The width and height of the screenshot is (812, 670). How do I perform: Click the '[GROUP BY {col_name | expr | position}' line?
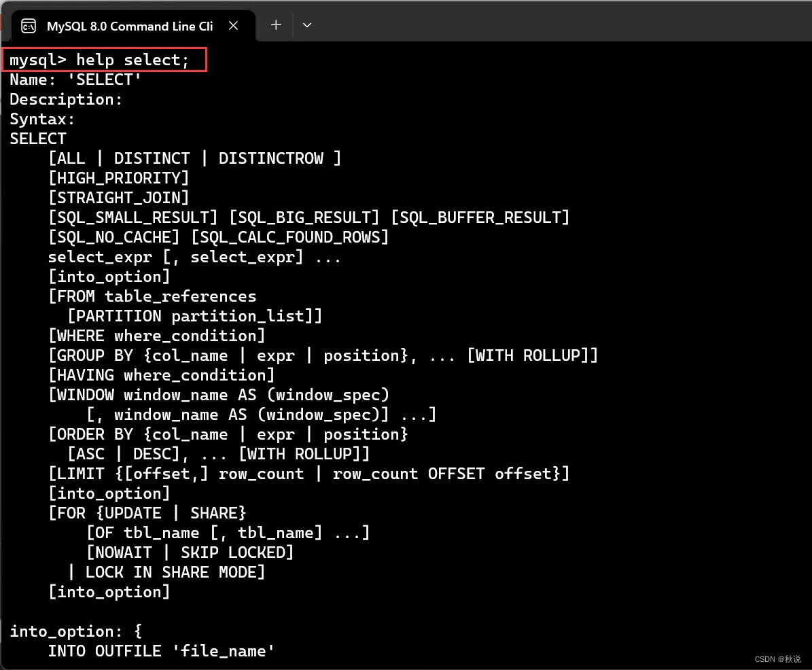pos(232,355)
